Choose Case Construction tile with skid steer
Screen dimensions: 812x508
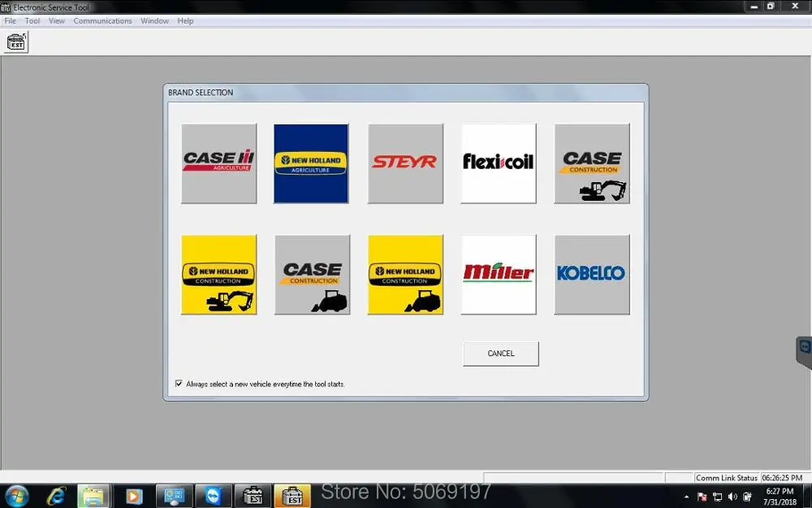313,275
